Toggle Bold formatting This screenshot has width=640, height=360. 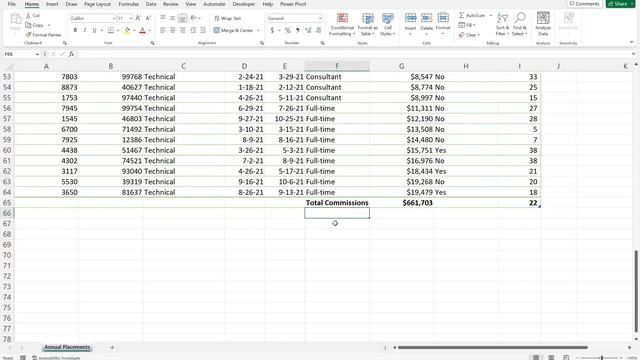[x=75, y=31]
